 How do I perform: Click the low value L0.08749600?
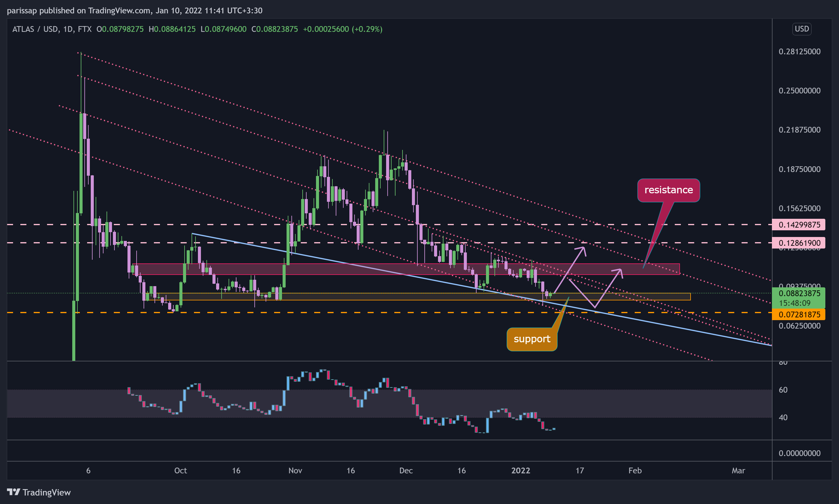coord(223,29)
